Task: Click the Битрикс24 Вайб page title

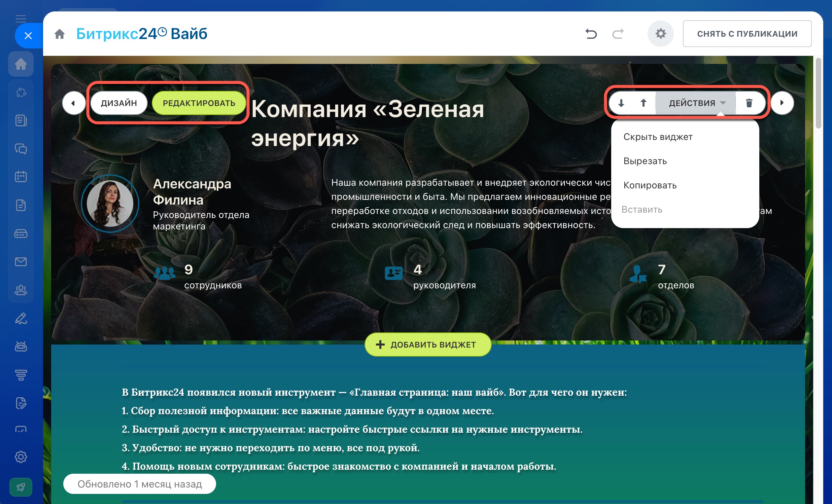Action: tap(141, 34)
